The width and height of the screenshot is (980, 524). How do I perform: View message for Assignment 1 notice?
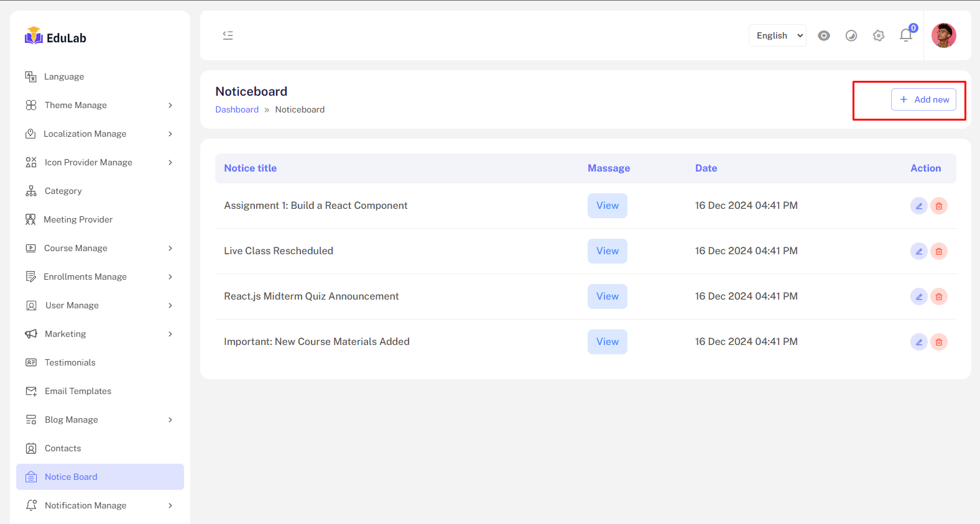click(607, 206)
